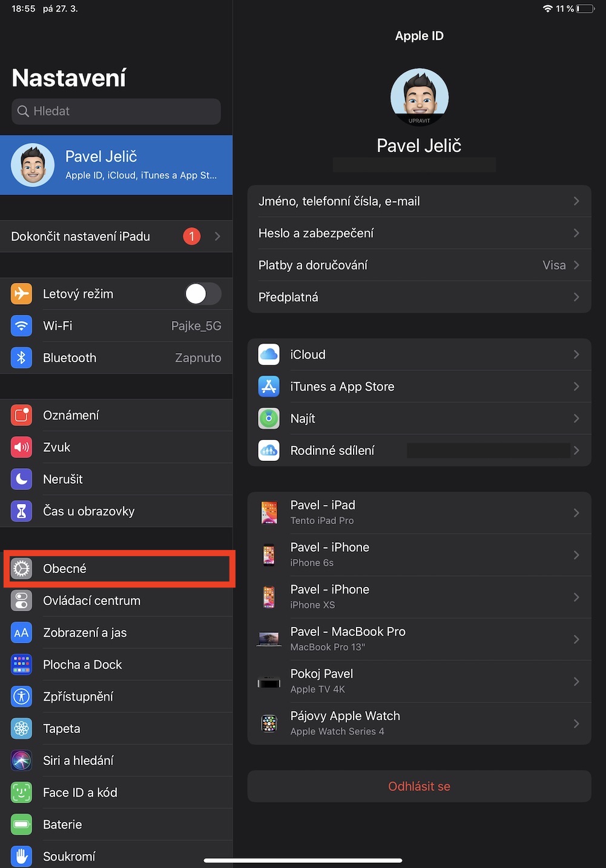606x868 pixels.
Task: Tap the Baterie battery icon
Action: (x=21, y=824)
